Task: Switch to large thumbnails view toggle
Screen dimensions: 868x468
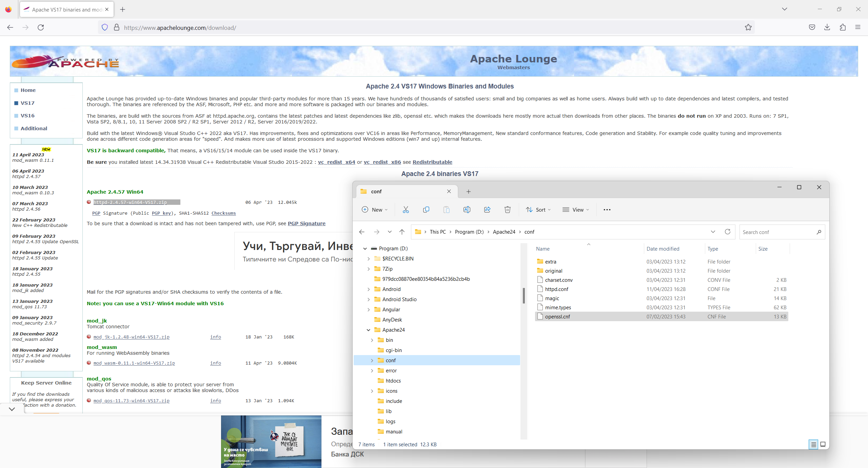Action: (x=823, y=444)
